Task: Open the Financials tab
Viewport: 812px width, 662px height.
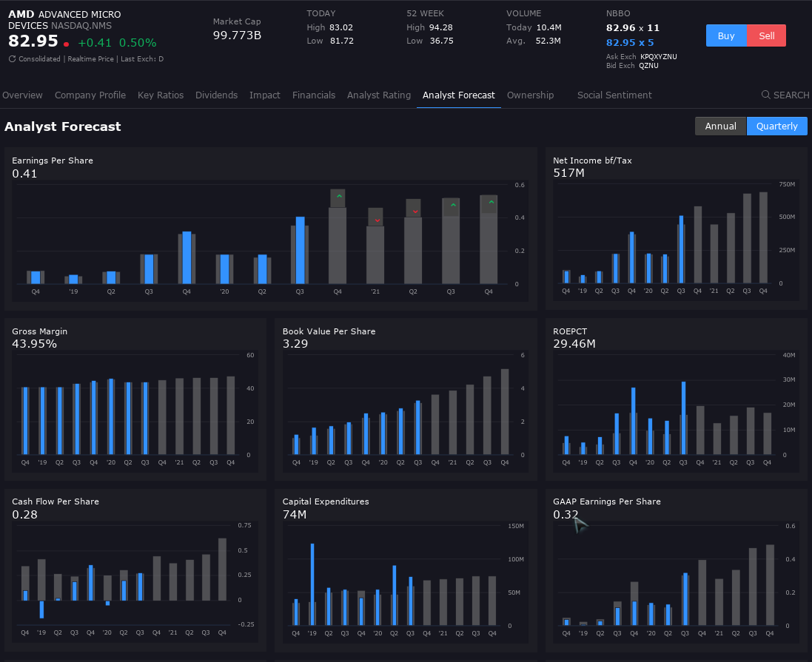Action: [x=313, y=95]
